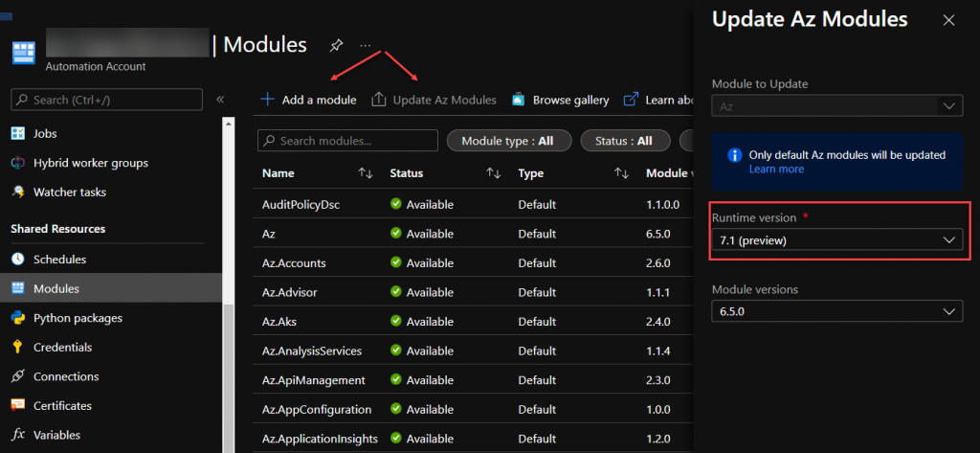Click the Variables fx icon
This screenshot has width=980, height=453.
[x=18, y=434]
